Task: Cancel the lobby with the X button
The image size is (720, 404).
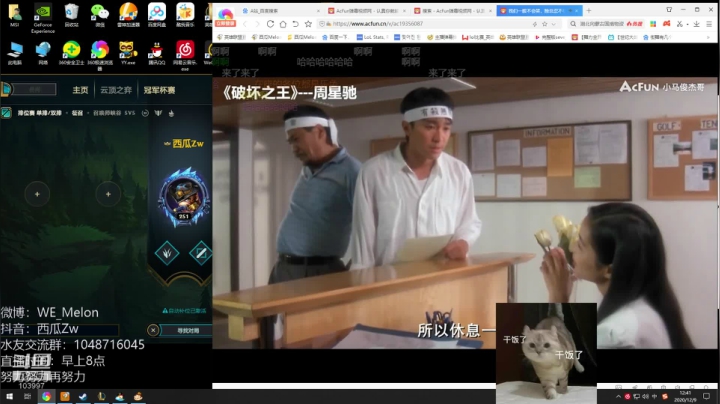Action: (153, 330)
